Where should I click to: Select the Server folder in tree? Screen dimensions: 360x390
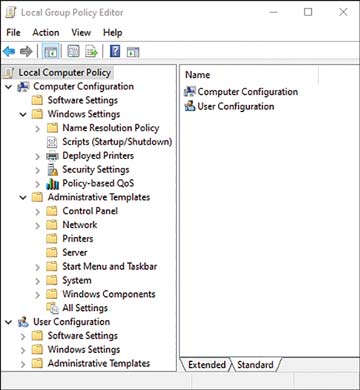pos(75,253)
